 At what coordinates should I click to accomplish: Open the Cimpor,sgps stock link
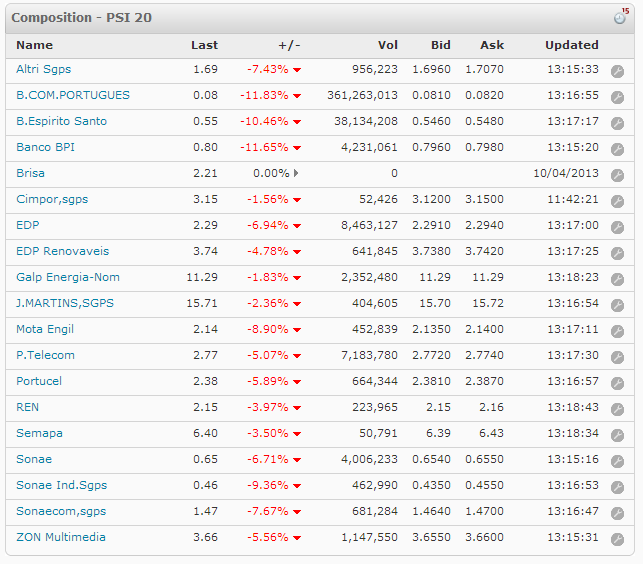(x=52, y=199)
